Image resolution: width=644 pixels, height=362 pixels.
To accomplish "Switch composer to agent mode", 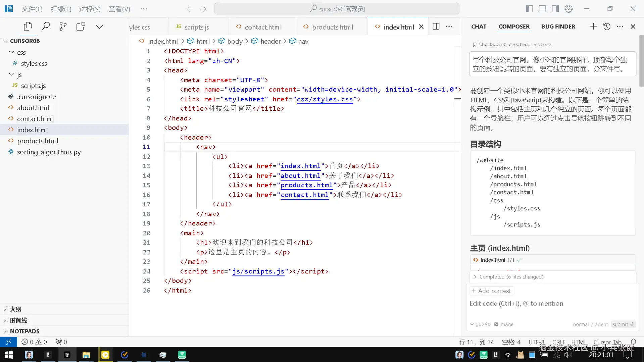I will tap(601, 324).
